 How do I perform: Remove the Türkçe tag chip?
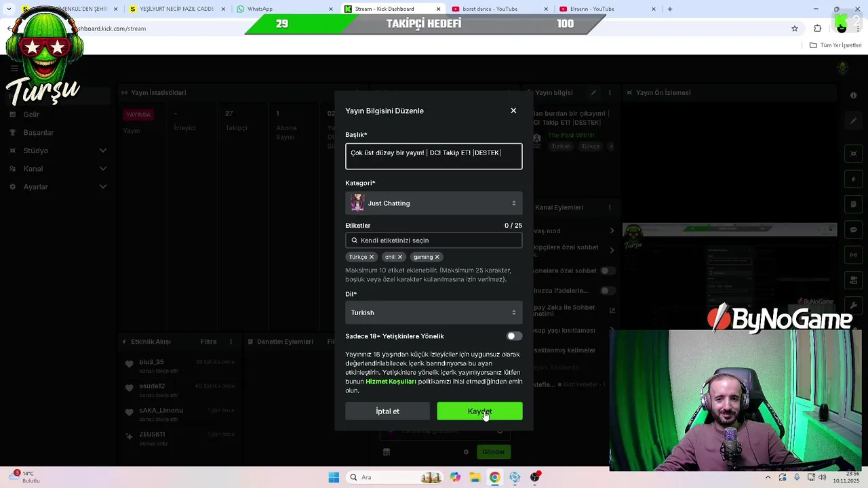(372, 257)
